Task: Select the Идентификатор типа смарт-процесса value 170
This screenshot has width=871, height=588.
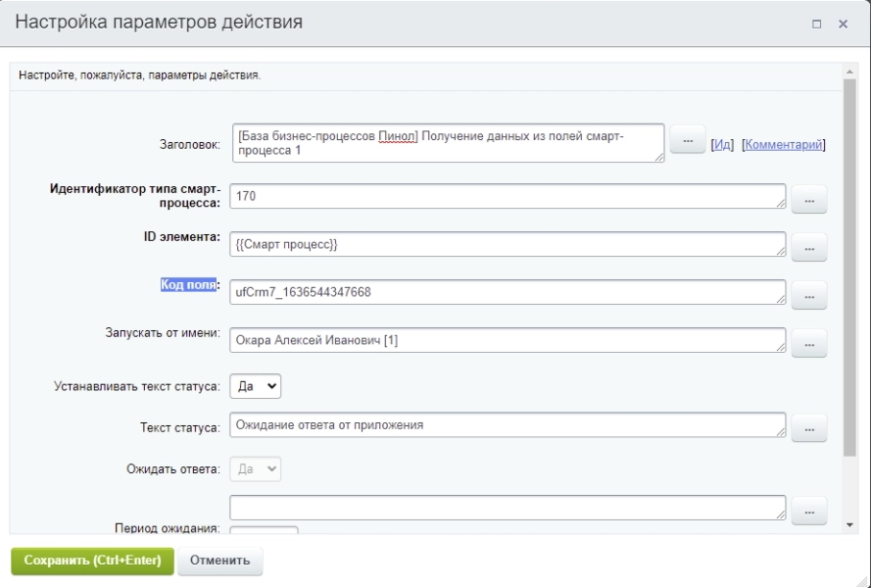Action: click(490, 199)
